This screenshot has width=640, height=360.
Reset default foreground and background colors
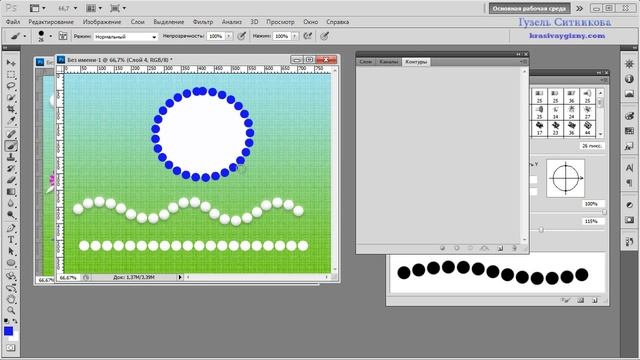click(x=6, y=321)
